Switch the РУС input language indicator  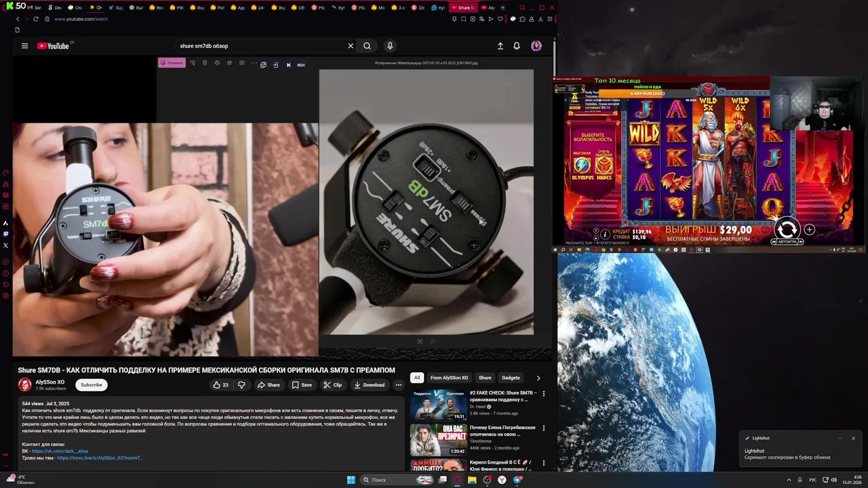(813, 480)
